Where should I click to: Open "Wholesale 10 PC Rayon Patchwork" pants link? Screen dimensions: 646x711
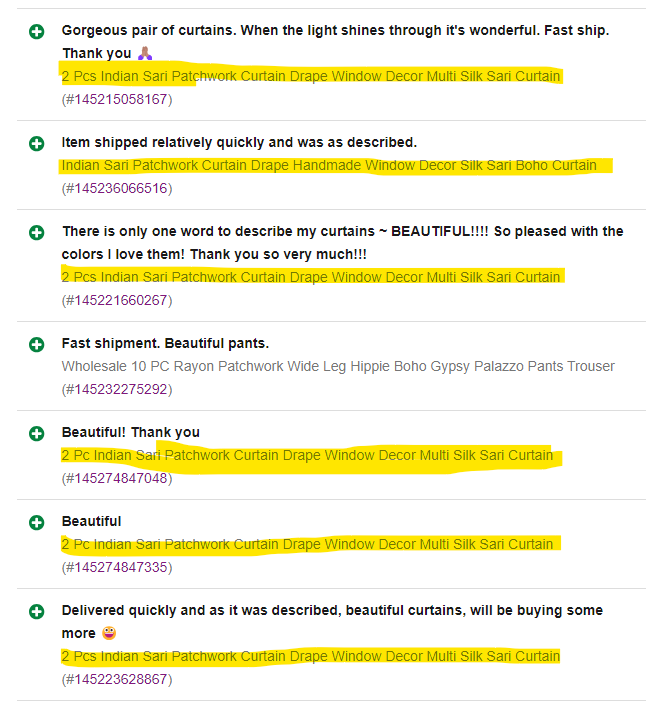click(337, 366)
